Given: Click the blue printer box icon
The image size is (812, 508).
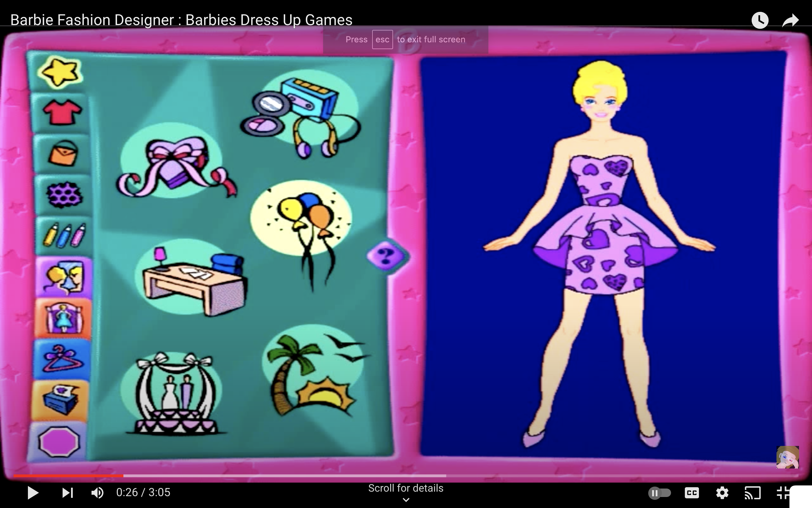Looking at the screenshot, I should pyautogui.click(x=60, y=400).
